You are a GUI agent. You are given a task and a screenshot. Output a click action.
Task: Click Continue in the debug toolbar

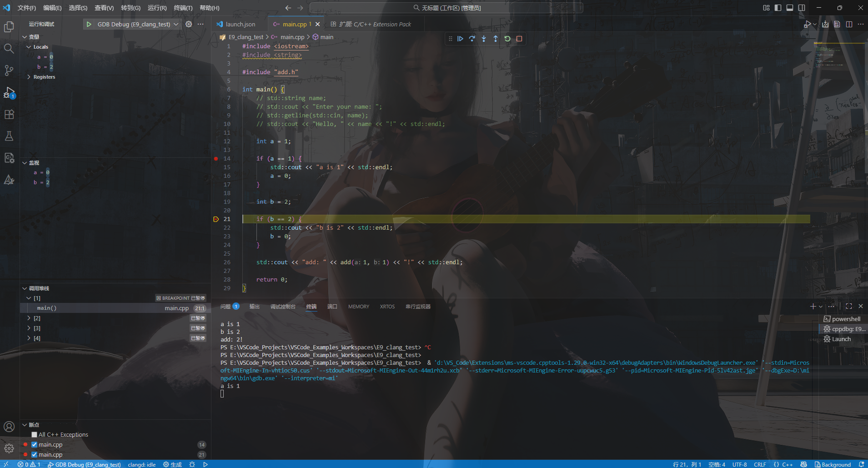point(460,39)
